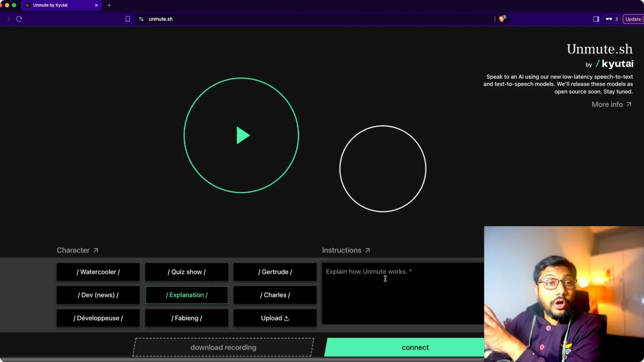
Task: Open site permission controls in the address bar
Action: click(x=141, y=19)
